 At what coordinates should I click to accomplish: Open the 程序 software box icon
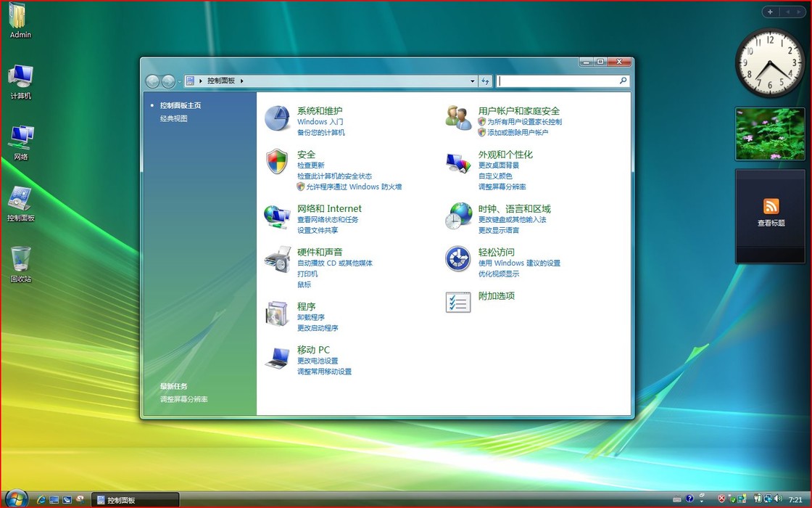click(277, 314)
